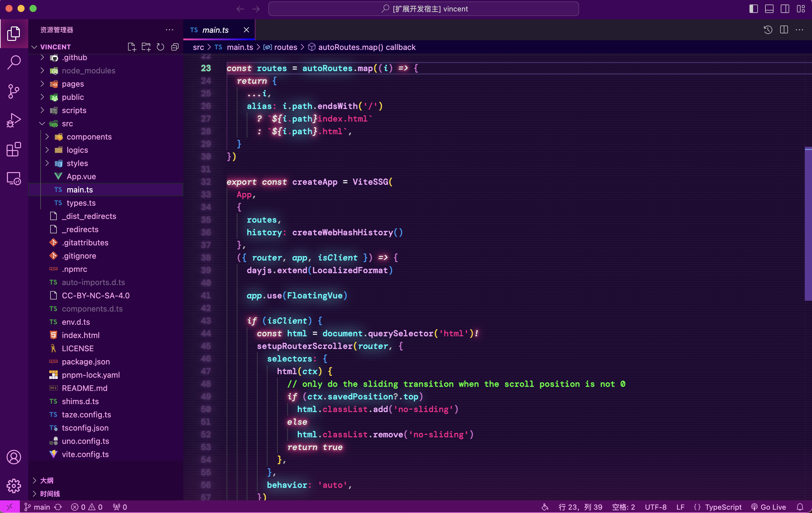Toggle the primary side bar visibility
The width and height of the screenshot is (812, 513).
click(753, 9)
